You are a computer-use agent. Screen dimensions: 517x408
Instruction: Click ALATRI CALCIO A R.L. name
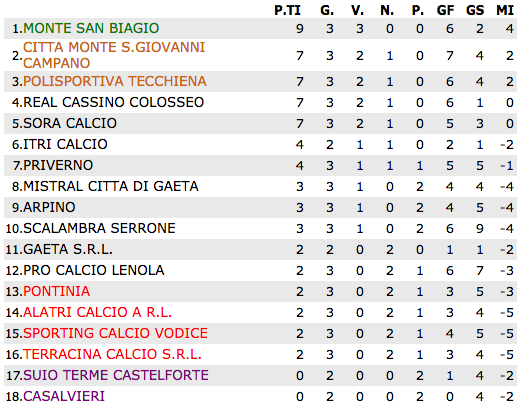coord(97,312)
